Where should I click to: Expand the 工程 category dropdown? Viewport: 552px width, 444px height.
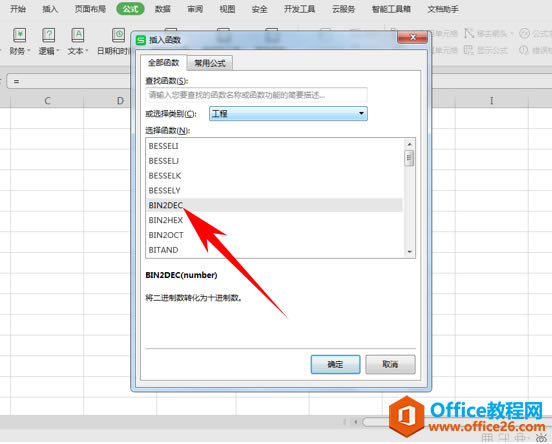pos(288,114)
